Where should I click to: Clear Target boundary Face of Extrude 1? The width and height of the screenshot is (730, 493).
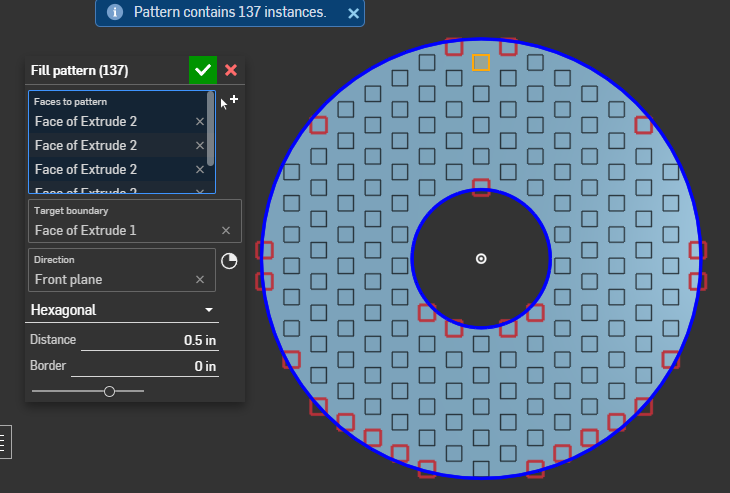pos(226,230)
